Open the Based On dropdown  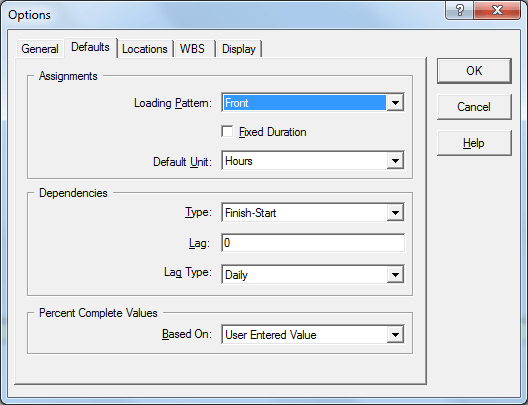point(395,335)
